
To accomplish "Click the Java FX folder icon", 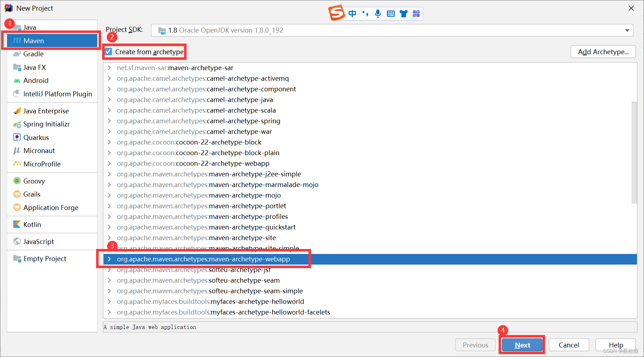I will (x=17, y=67).
